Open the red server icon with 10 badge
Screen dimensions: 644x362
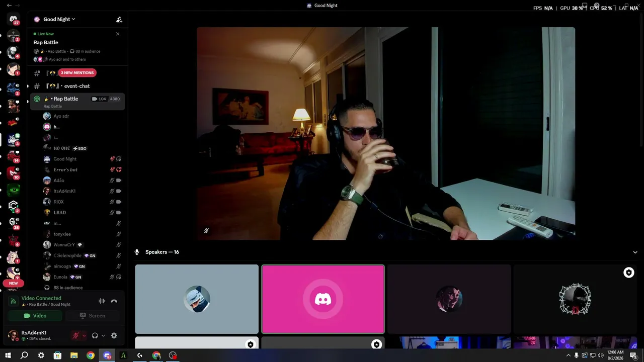13,172
